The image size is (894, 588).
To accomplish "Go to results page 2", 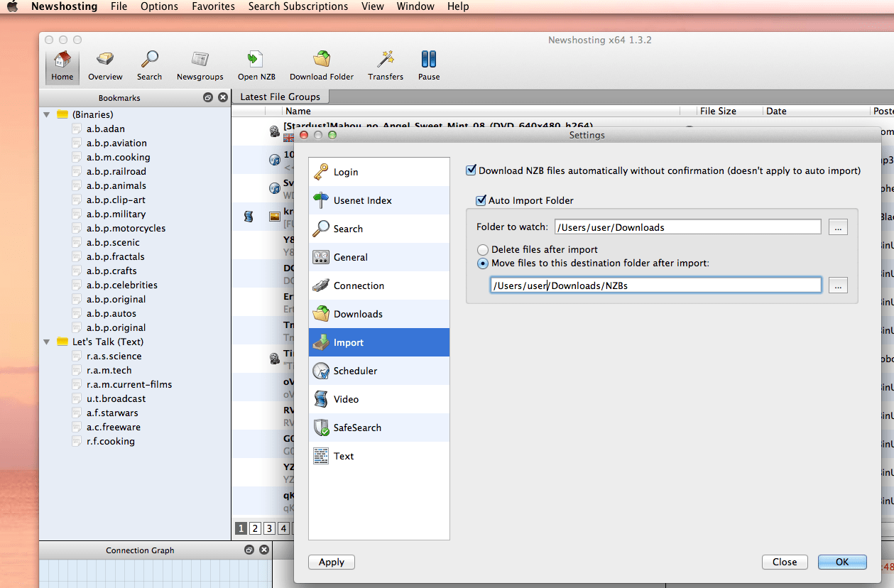I will click(255, 528).
